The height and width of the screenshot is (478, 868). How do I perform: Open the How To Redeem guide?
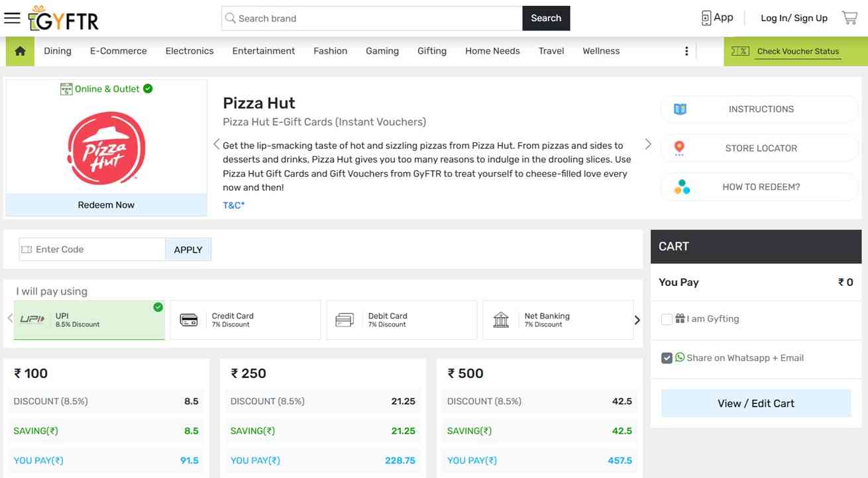click(x=759, y=187)
